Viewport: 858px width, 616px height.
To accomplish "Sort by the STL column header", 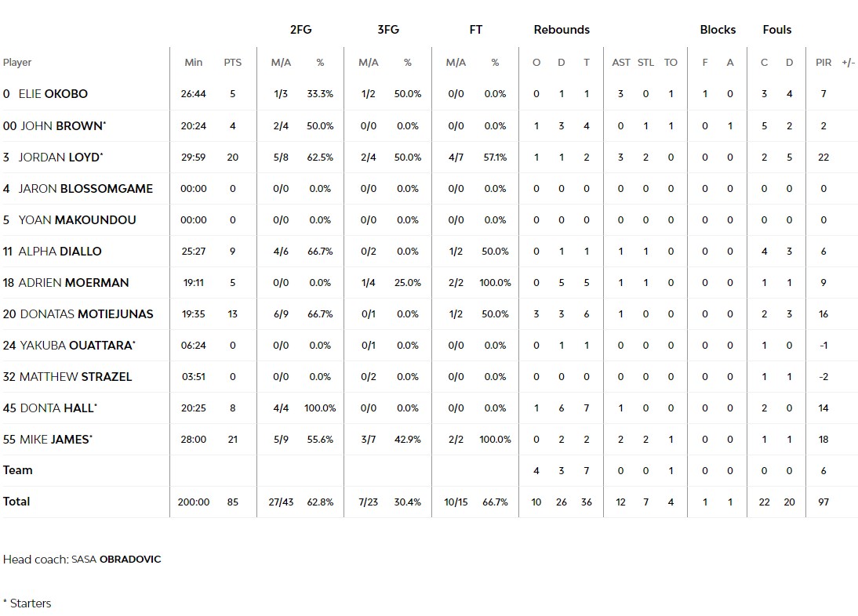I will coord(645,63).
